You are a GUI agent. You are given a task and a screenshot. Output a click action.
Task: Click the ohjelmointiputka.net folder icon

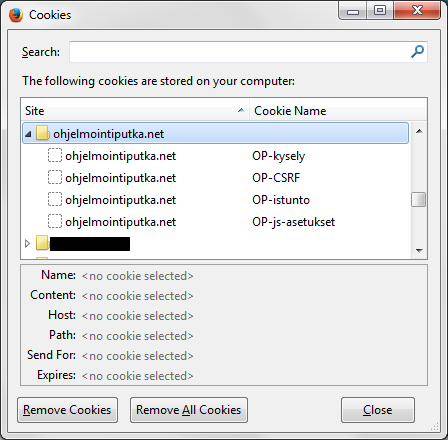(x=43, y=133)
